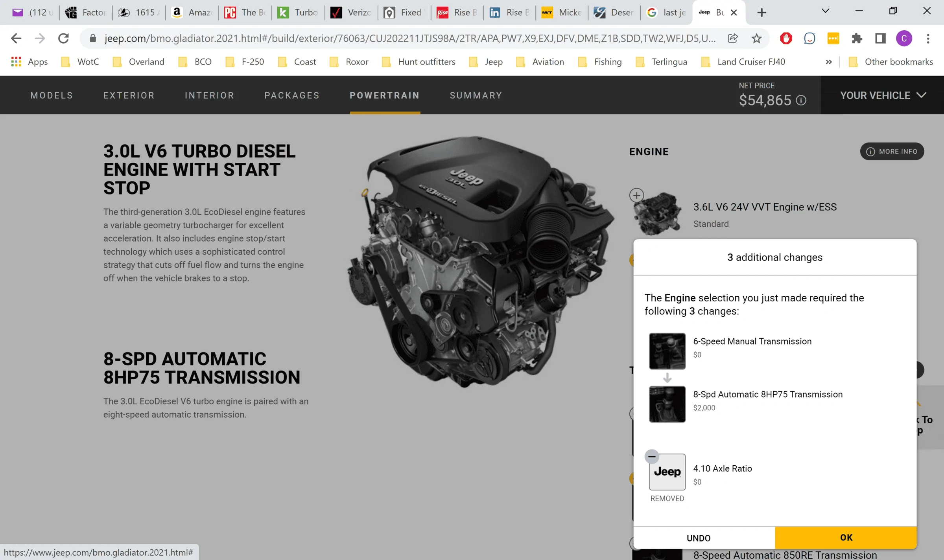The height and width of the screenshot is (560, 944).
Task: Go to the SUMMARY tab
Action: click(x=476, y=95)
